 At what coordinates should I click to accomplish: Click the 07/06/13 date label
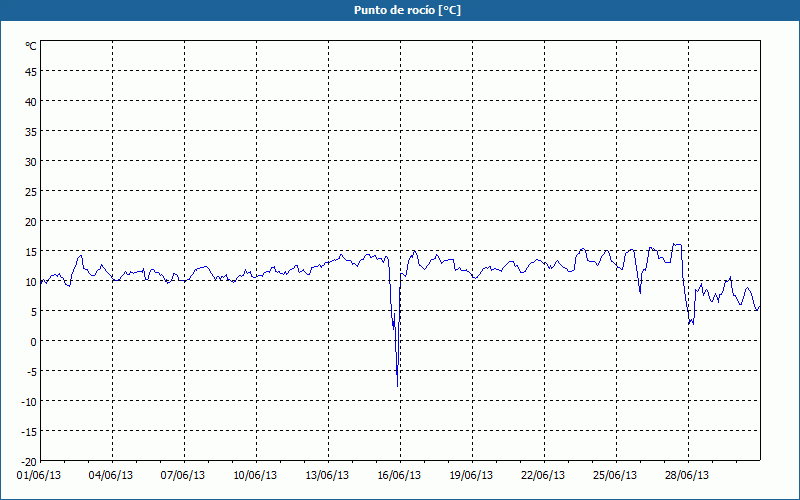click(x=183, y=476)
